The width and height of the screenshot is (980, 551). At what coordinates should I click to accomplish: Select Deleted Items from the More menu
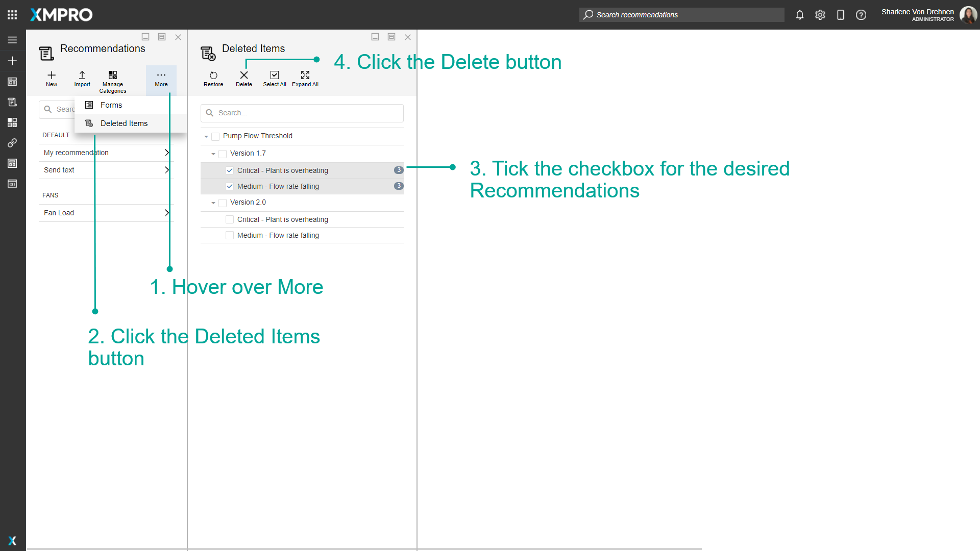pyautogui.click(x=124, y=123)
